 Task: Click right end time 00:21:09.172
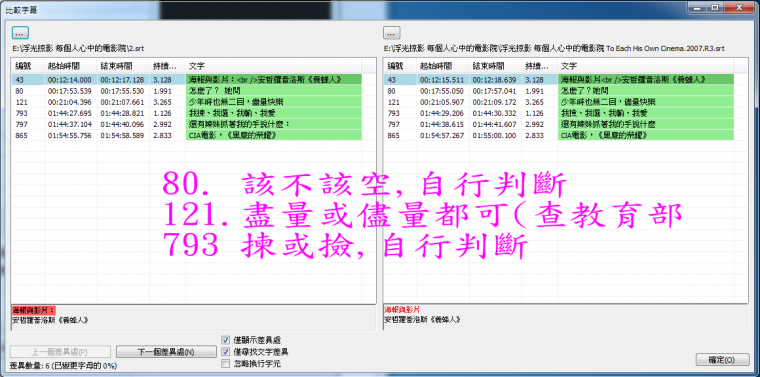494,102
